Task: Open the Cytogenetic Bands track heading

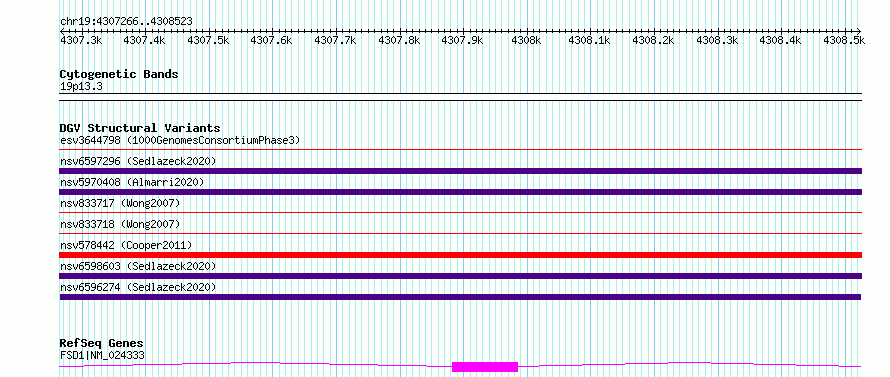Action: (119, 74)
